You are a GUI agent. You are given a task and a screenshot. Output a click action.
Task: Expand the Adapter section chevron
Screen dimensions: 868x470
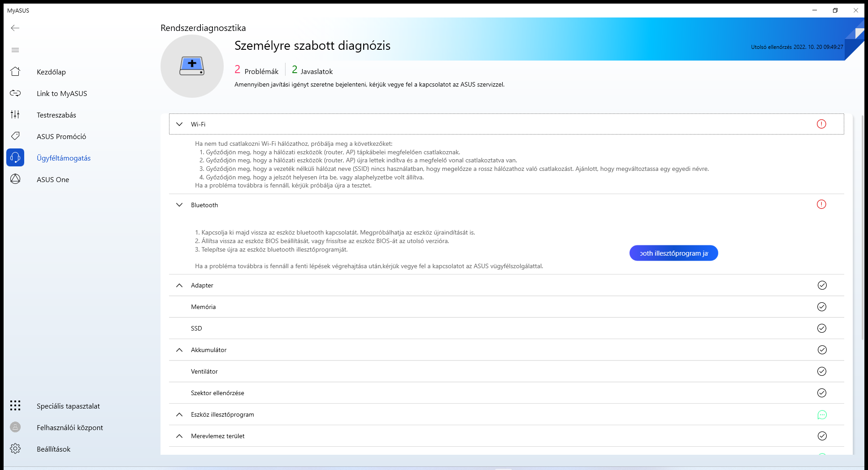(x=179, y=285)
